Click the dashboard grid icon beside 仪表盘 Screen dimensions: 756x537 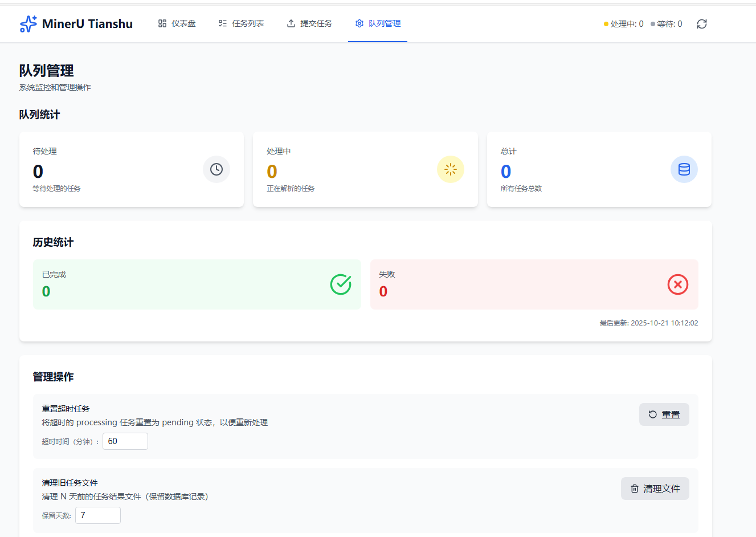point(162,23)
